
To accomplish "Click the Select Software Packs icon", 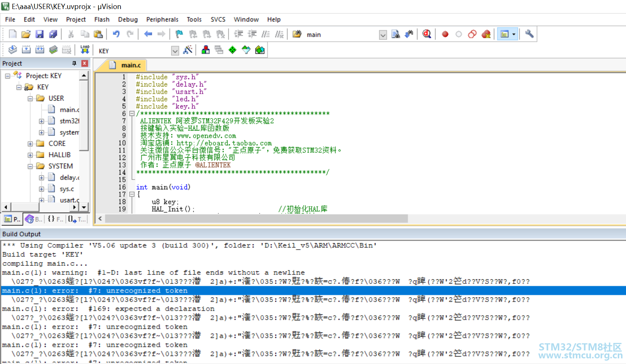I will click(x=246, y=50).
